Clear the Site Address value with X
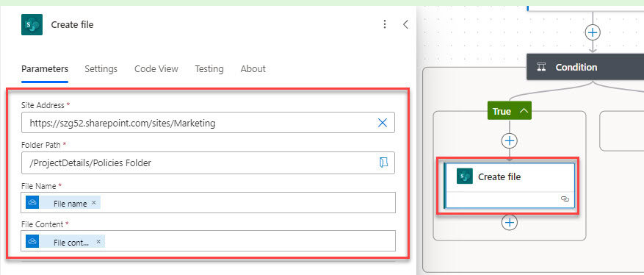The image size is (644, 275). [383, 123]
